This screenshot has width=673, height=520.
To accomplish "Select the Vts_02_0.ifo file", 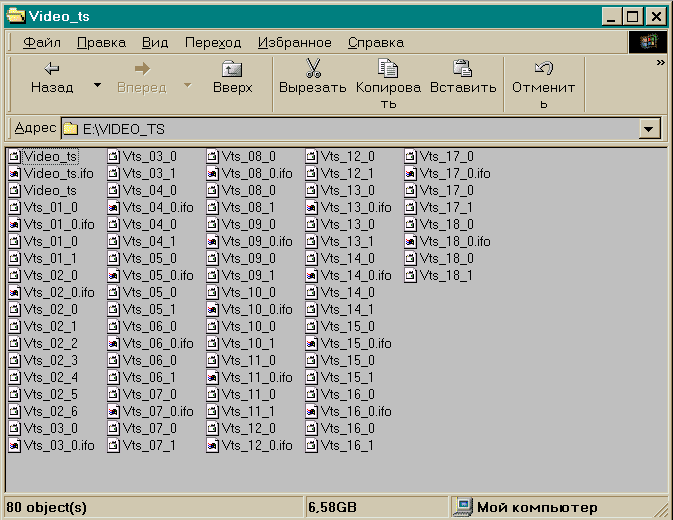I will pos(58,292).
